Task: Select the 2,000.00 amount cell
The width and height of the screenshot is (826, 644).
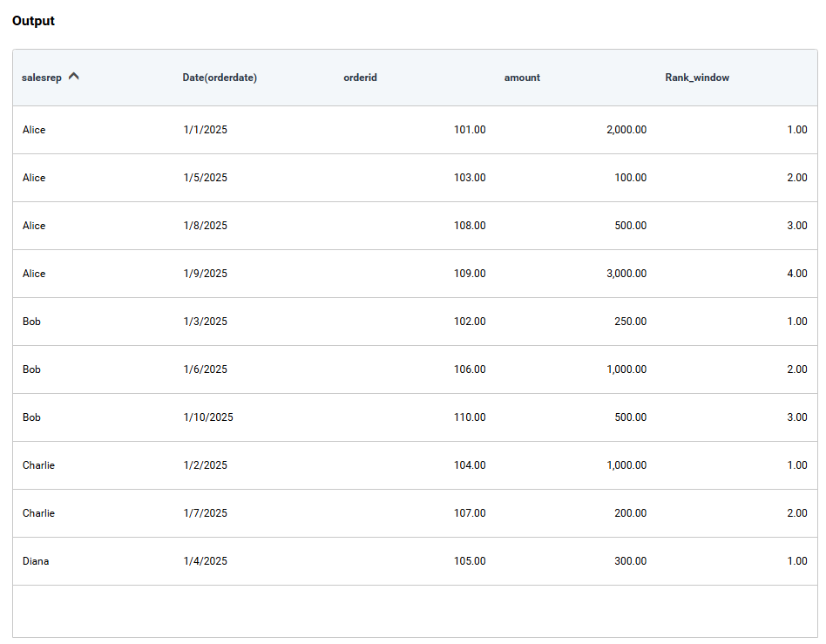Action: [x=626, y=130]
